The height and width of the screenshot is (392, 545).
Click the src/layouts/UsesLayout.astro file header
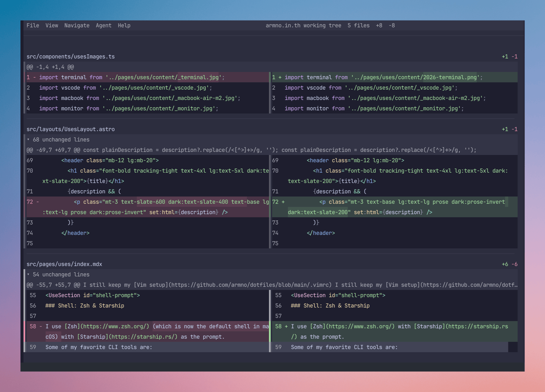pyautogui.click(x=71, y=129)
